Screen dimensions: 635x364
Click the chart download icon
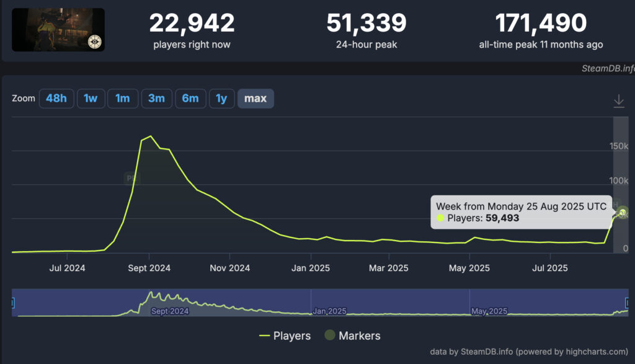pyautogui.click(x=619, y=100)
